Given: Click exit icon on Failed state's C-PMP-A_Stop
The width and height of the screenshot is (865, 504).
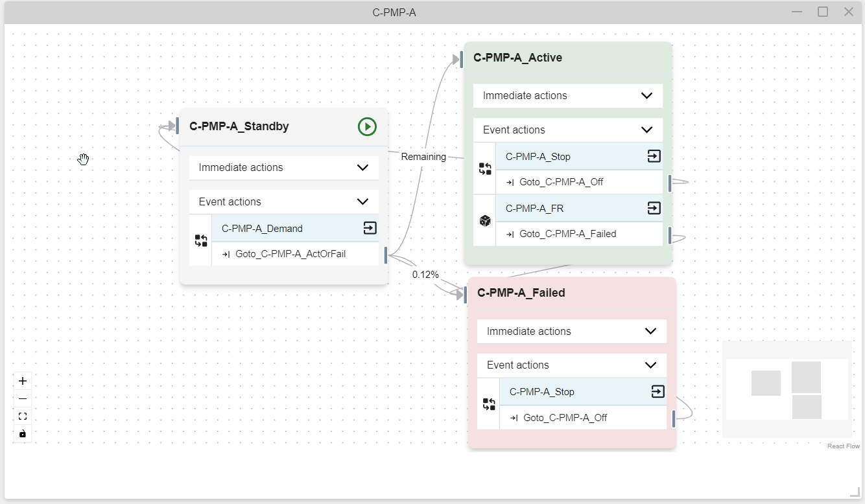Looking at the screenshot, I should pos(658,391).
